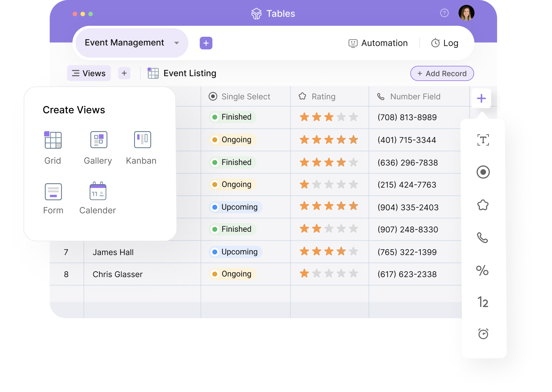Open the add field plus menu
552x392 pixels.
coord(481,98)
